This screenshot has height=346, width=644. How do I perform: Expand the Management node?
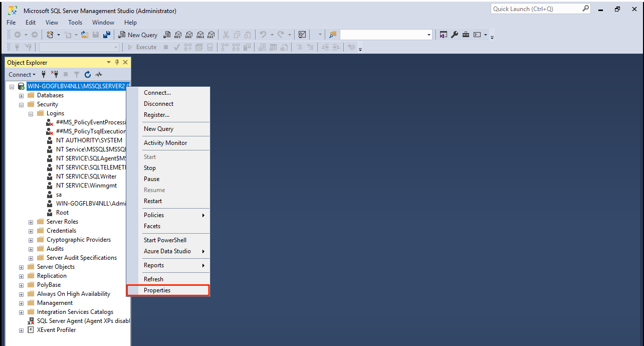pyautogui.click(x=21, y=303)
